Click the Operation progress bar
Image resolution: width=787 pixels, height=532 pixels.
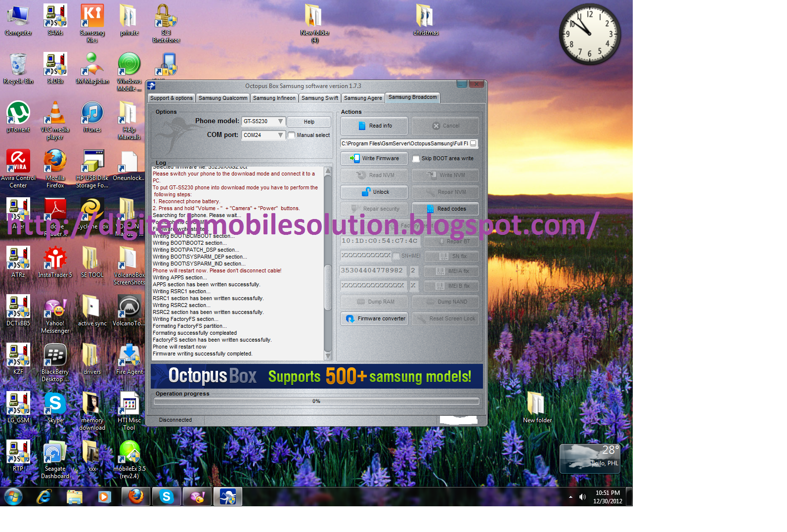[x=316, y=401]
